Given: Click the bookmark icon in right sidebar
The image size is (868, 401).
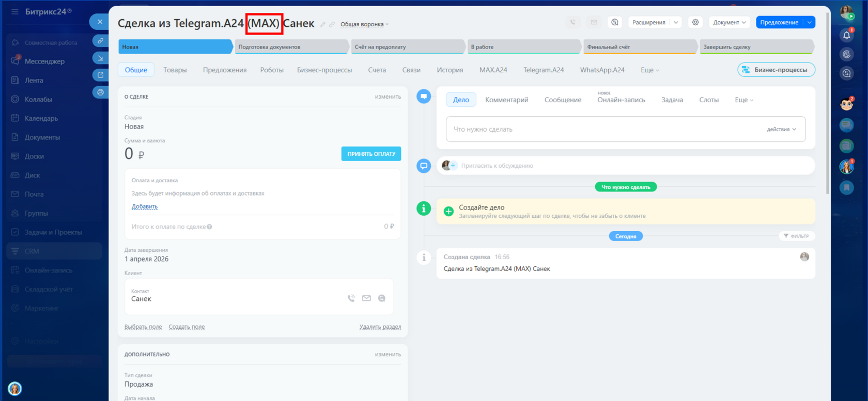Looking at the screenshot, I should click(x=846, y=187).
